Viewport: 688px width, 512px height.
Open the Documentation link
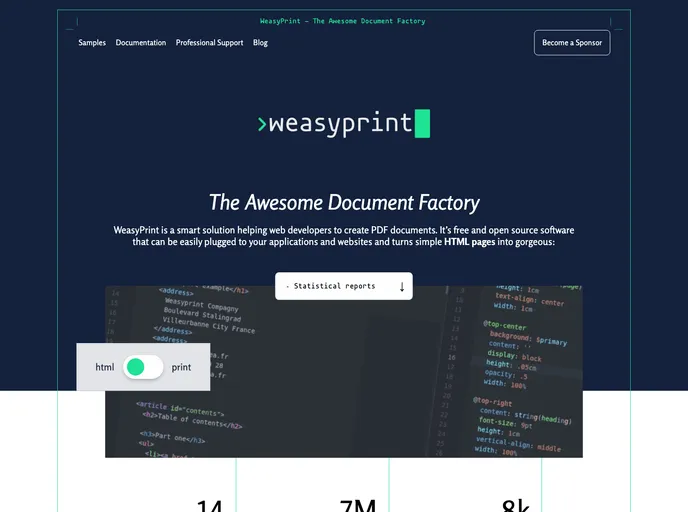[x=141, y=43]
